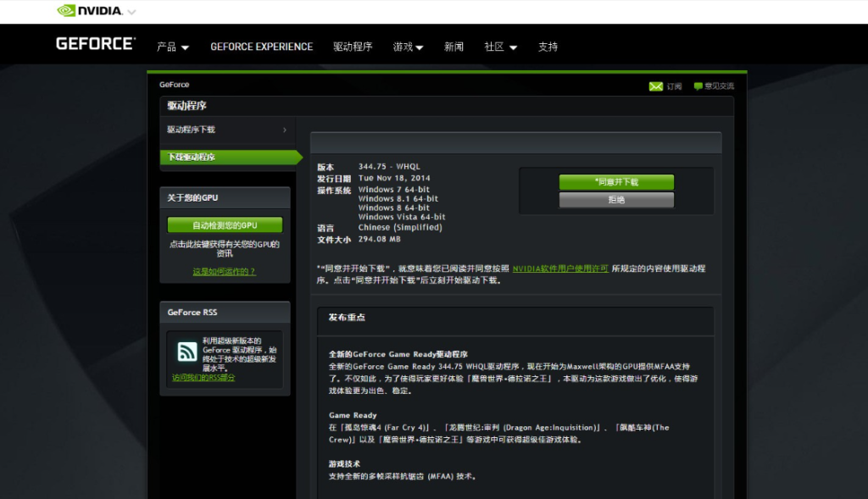Switch to GEFORCE EXPERIENCE page
The height and width of the screenshot is (499, 868).
261,47
